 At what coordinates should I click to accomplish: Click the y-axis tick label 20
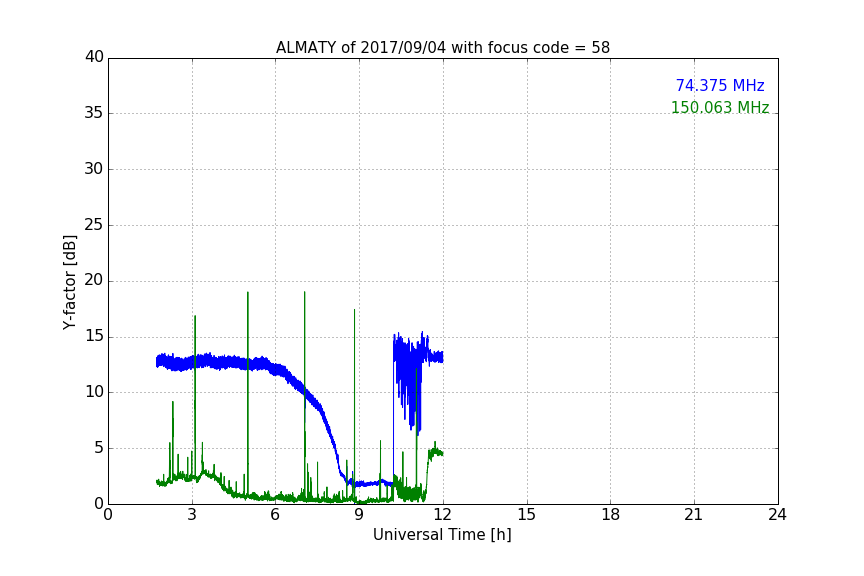coord(94,280)
